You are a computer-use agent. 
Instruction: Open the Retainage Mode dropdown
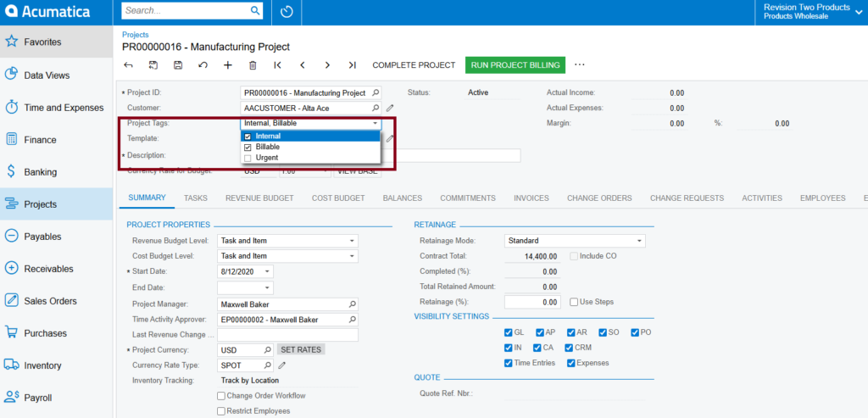point(639,241)
